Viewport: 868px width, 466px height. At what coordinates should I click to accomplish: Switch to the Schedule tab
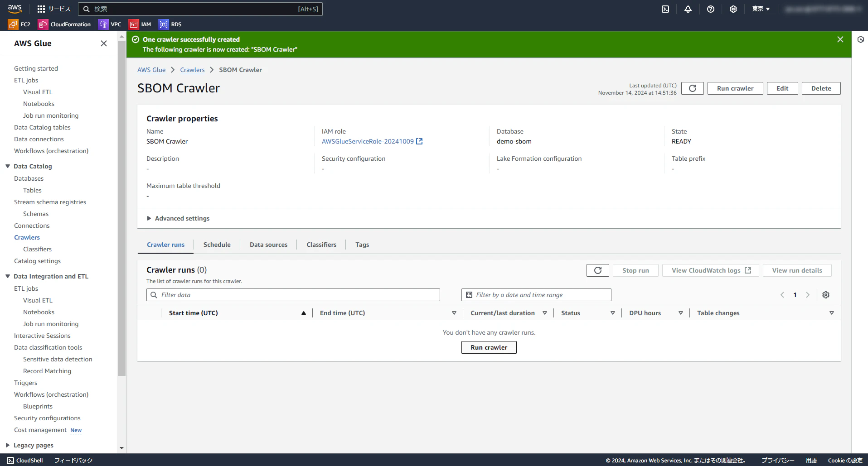point(217,245)
